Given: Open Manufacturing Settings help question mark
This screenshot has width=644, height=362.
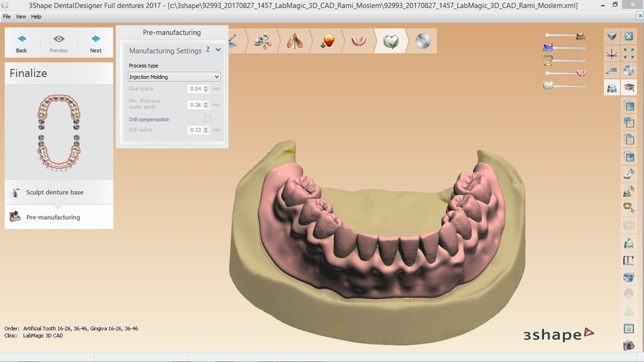Looking at the screenshot, I should click(x=208, y=50).
